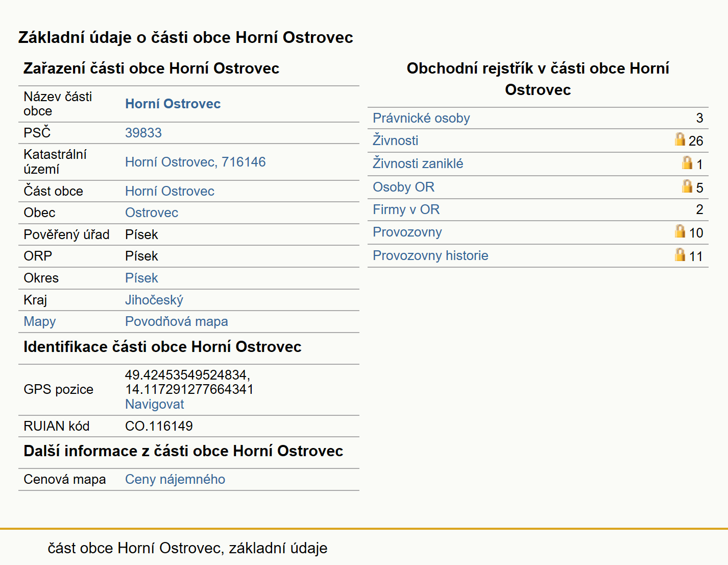This screenshot has width=728, height=565.
Task: Click the count 2 for Firmy v OR
Action: [x=700, y=209]
